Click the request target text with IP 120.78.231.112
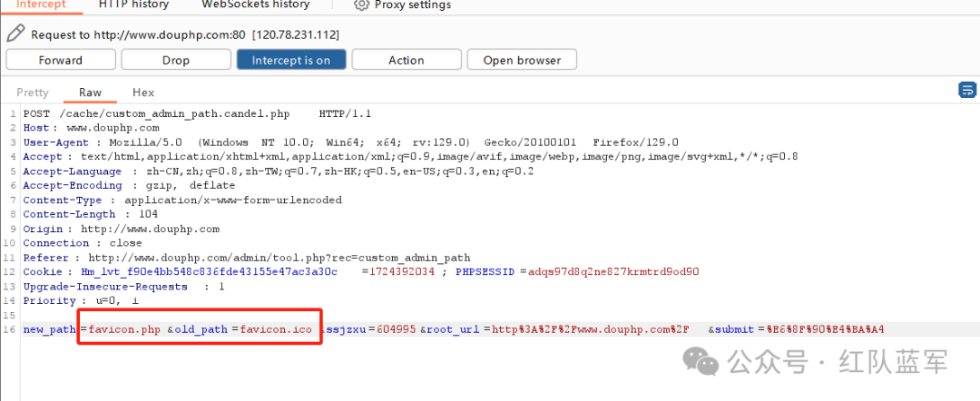Viewport: 980px width, 401px height. click(x=185, y=34)
